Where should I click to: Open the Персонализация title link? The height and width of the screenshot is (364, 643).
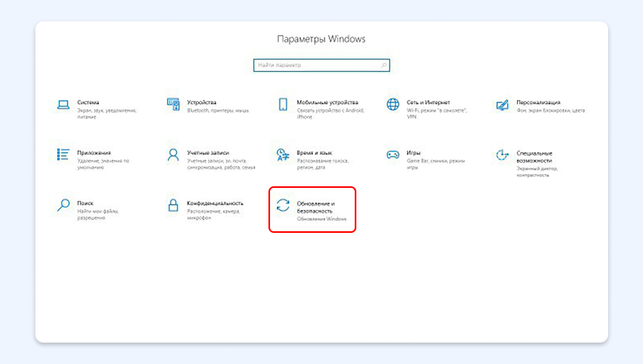click(x=538, y=102)
